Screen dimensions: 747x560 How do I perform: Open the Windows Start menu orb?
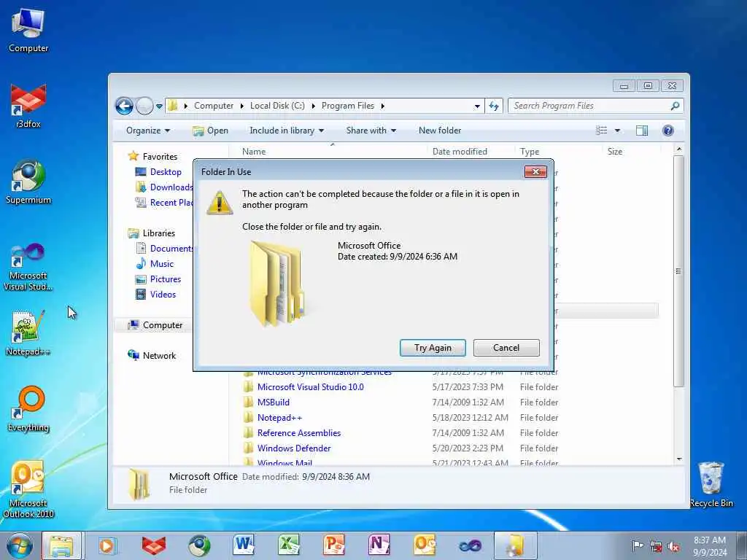[x=20, y=545]
